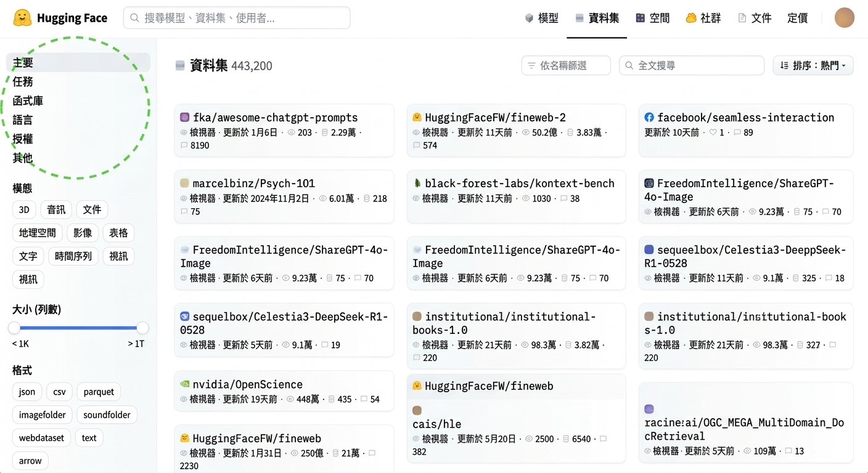Enable the 地理空間 modality filter
The height and width of the screenshot is (473, 868).
click(37, 233)
